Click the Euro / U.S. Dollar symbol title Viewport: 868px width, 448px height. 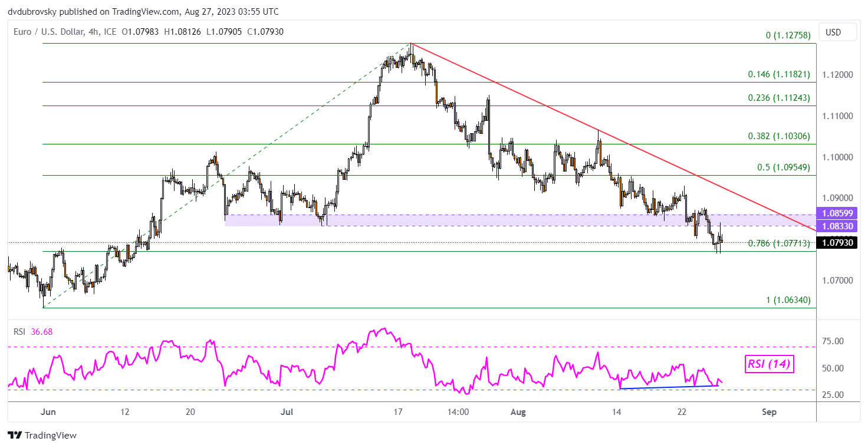coord(49,32)
